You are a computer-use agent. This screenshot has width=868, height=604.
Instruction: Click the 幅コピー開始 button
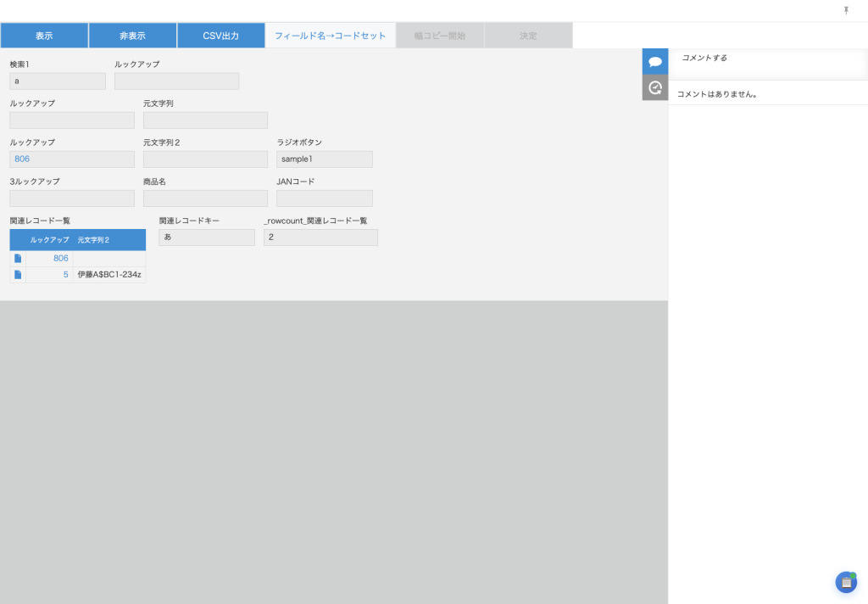click(440, 36)
